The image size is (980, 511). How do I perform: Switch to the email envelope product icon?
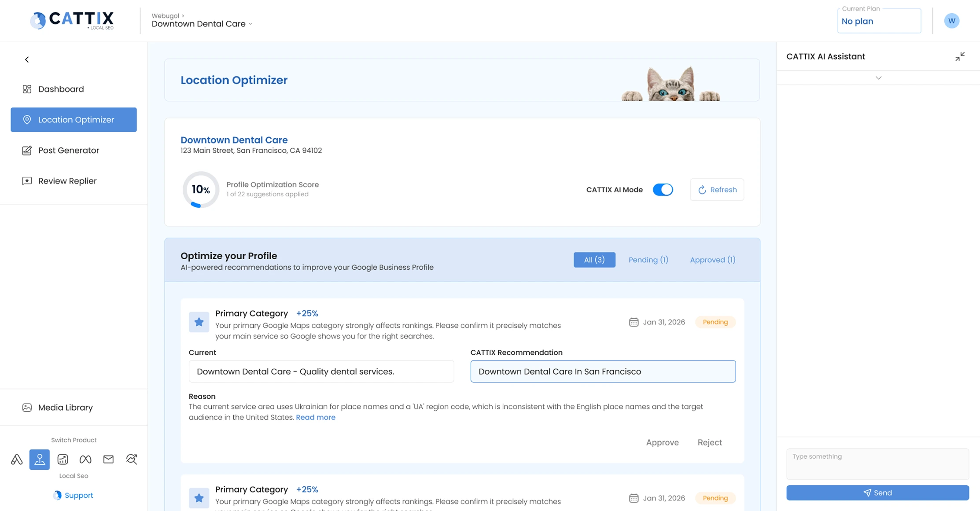[x=108, y=460]
